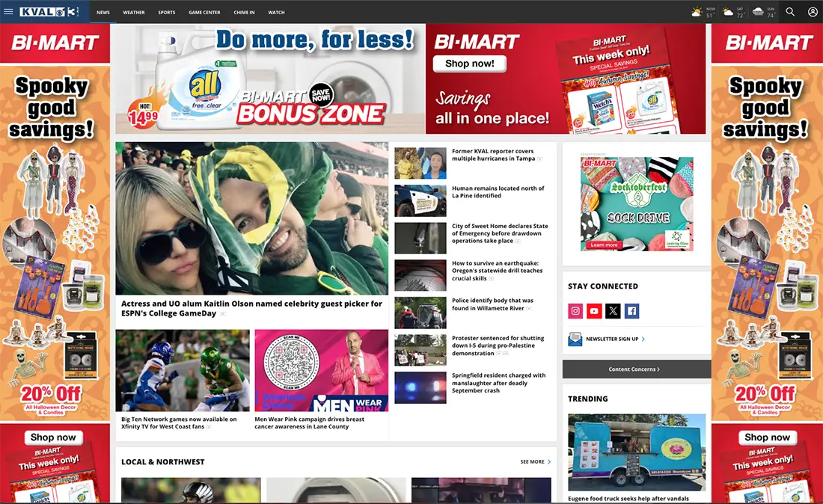Click the arrow next to Newsletter Sign Up
823x504 pixels.
pos(643,339)
